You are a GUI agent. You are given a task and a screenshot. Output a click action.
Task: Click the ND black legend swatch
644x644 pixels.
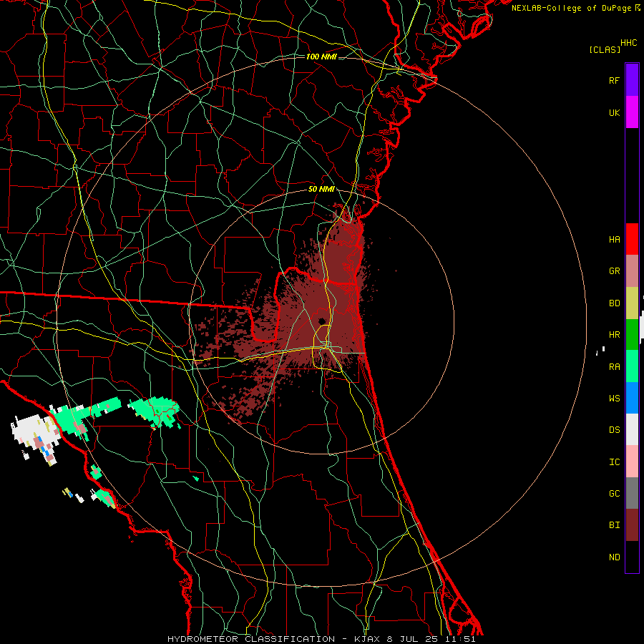(x=632, y=557)
